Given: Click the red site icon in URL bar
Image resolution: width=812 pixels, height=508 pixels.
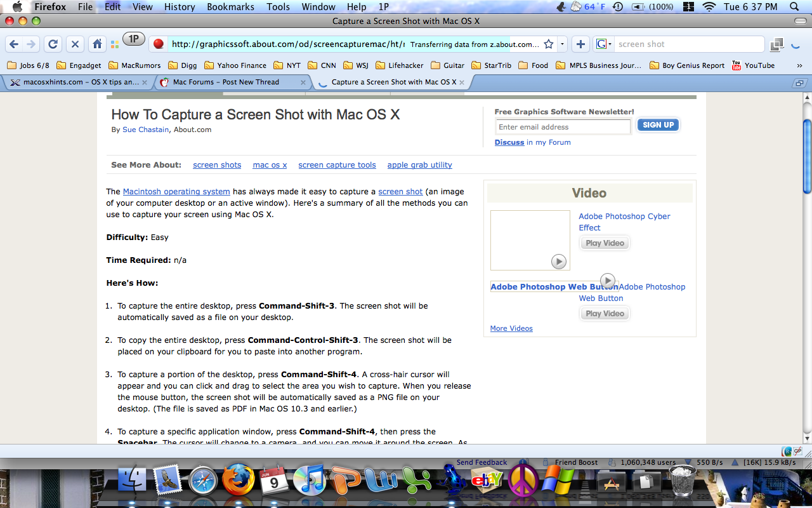Looking at the screenshot, I should pyautogui.click(x=159, y=44).
